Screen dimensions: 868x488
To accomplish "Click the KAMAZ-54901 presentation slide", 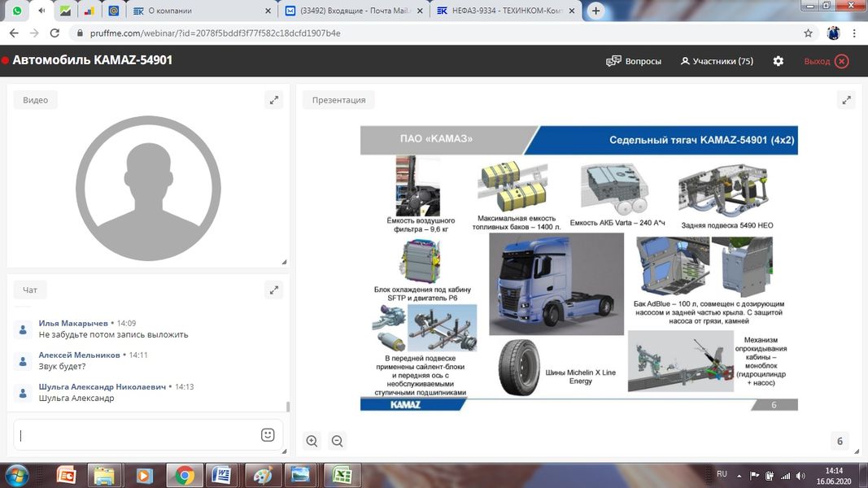I will (579, 268).
